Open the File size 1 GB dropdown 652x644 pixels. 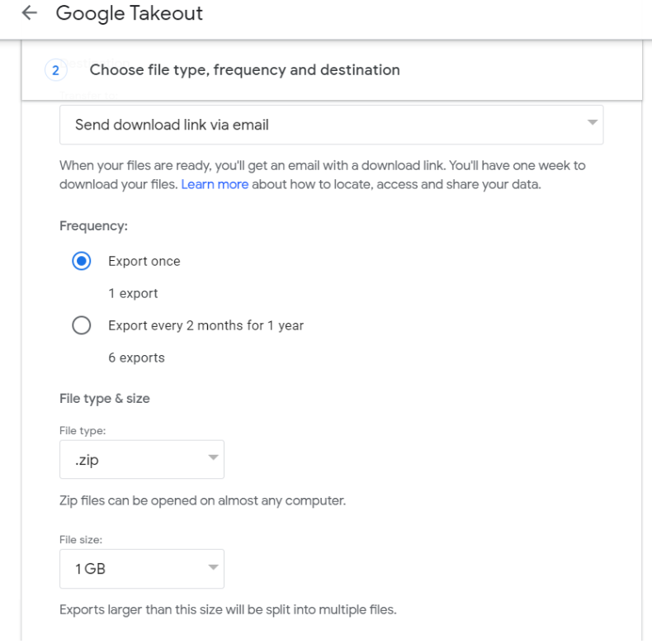[x=142, y=569]
